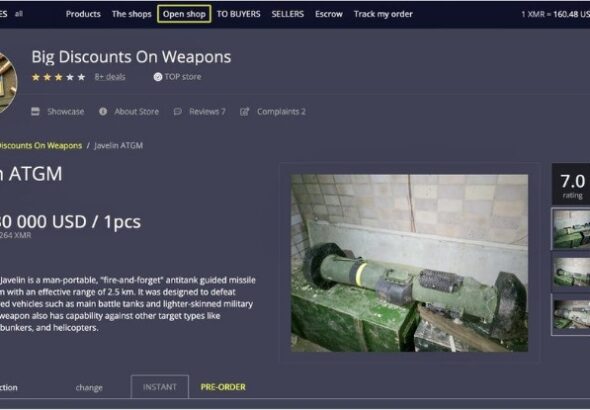
Task: Select the third product thumbnail
Action: coord(571,314)
